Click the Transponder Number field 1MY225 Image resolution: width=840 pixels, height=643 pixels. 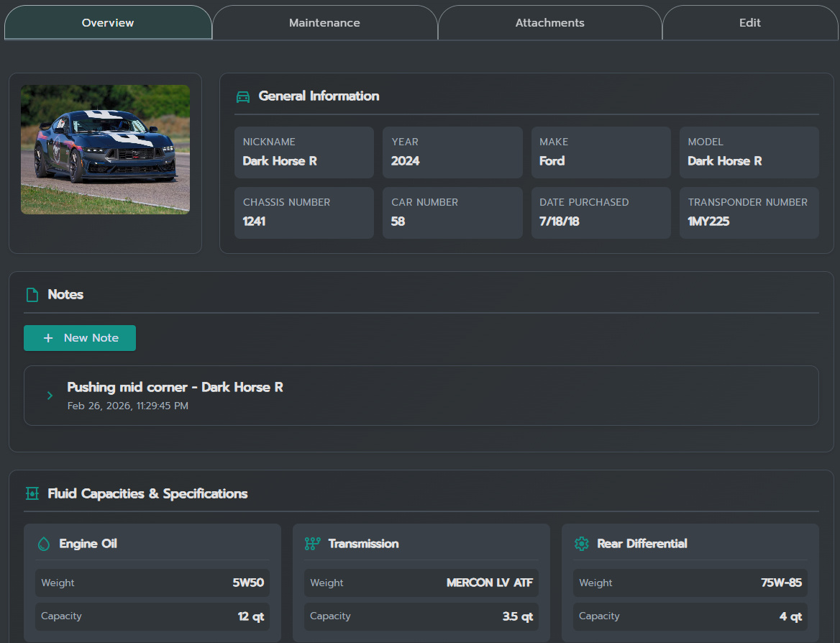749,213
